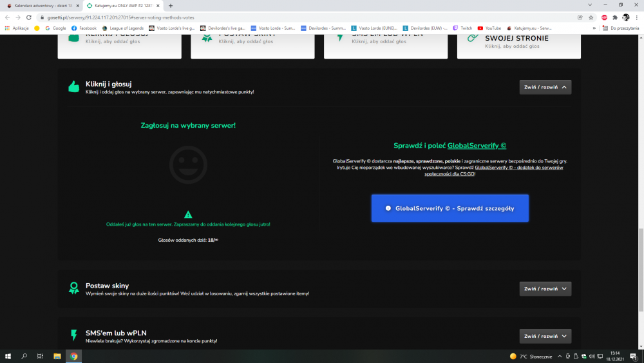Open the Chrome three-dot menu

pyautogui.click(x=637, y=17)
